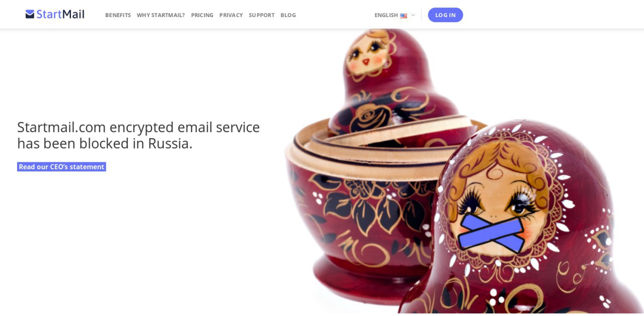Read our CEO's statement link

click(x=61, y=167)
